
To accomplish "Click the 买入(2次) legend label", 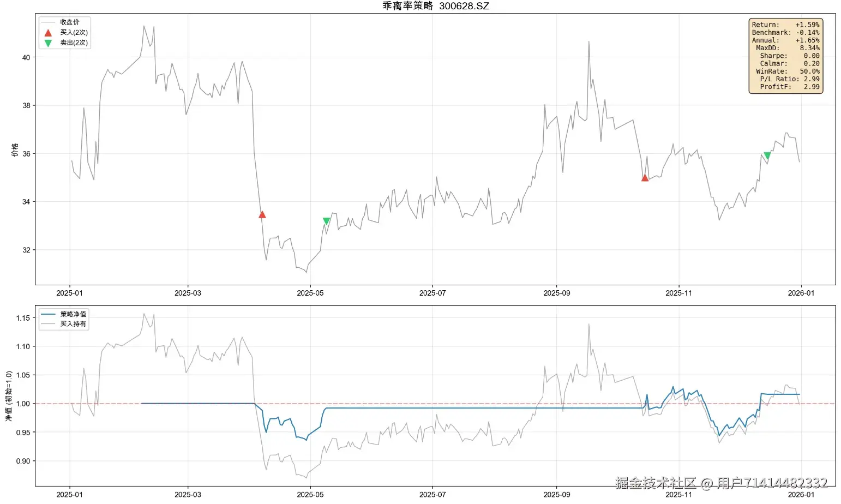I will pos(74,33).
